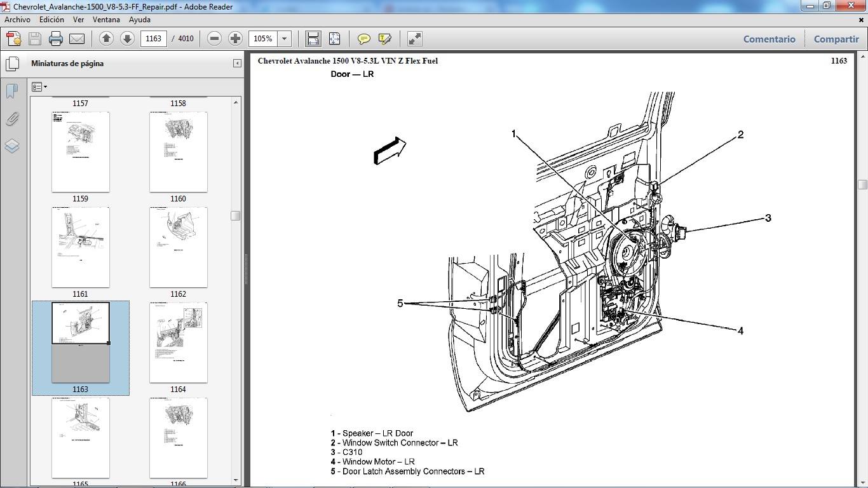Open the Edición menu
This screenshot has width=868, height=488.
coord(51,20)
